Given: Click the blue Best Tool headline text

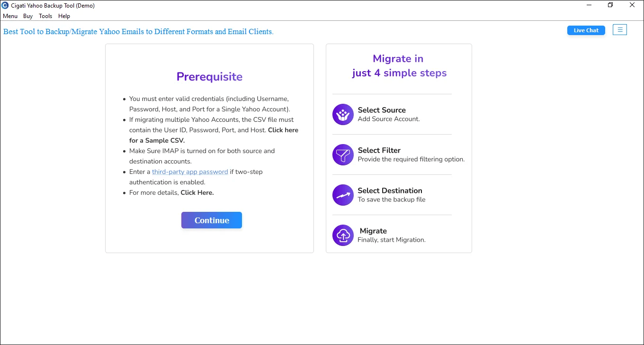Looking at the screenshot, I should [x=138, y=32].
